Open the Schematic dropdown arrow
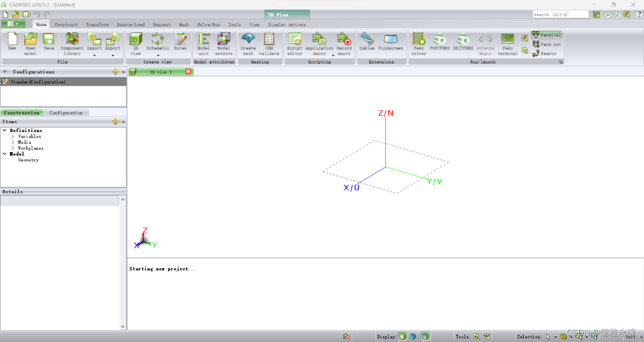The width and height of the screenshot is (644, 342). (x=158, y=55)
